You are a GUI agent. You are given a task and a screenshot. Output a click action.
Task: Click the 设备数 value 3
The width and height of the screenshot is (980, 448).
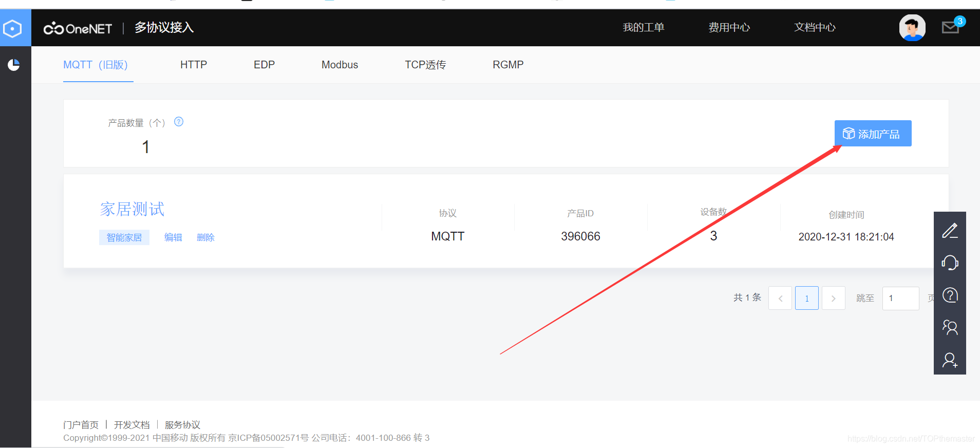click(x=713, y=236)
